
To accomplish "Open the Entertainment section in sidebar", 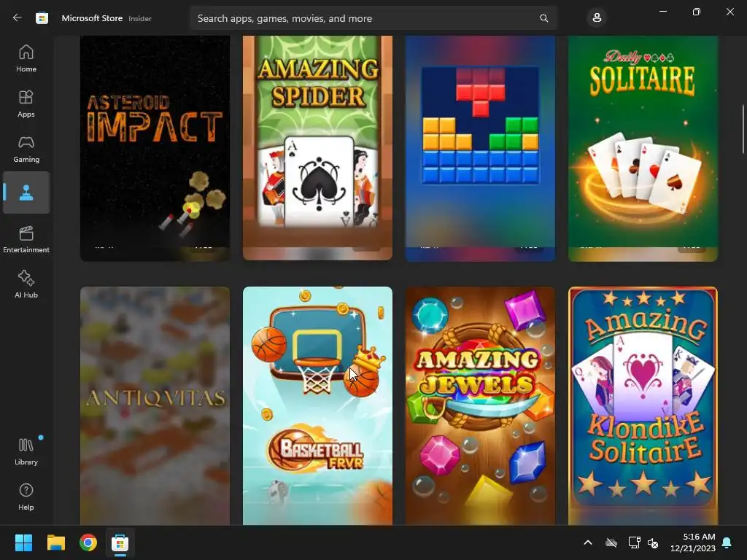I will [26, 239].
